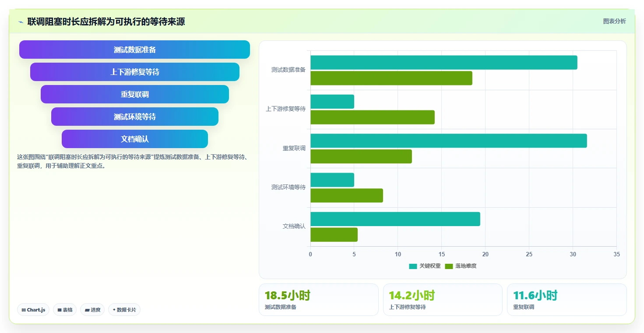Click the x-axis tick label 20
The image size is (644, 333).
click(485, 254)
